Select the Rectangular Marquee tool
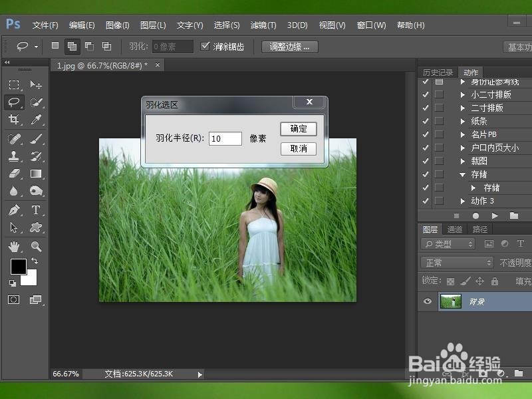 click(14, 84)
